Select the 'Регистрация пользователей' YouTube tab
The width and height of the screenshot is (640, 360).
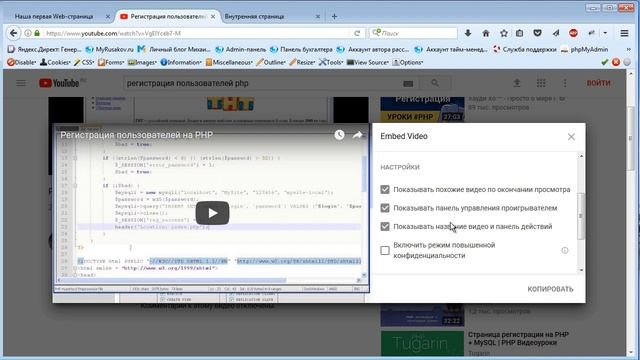pos(168,16)
